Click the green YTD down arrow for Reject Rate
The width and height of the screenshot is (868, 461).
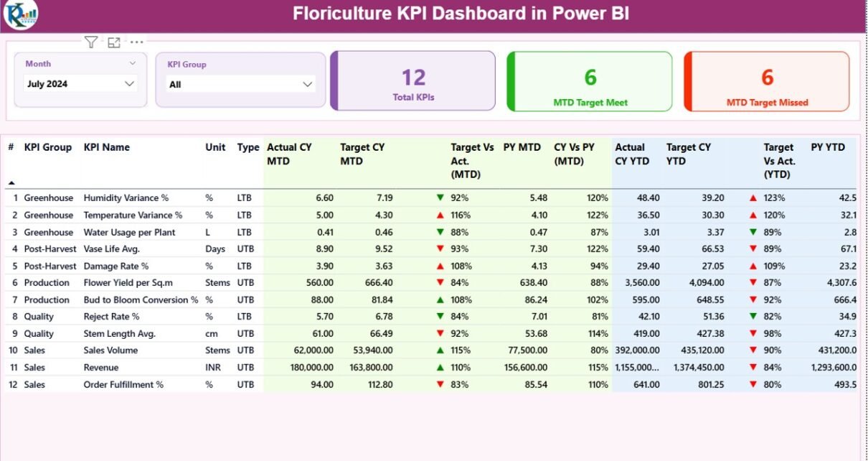[x=753, y=317]
